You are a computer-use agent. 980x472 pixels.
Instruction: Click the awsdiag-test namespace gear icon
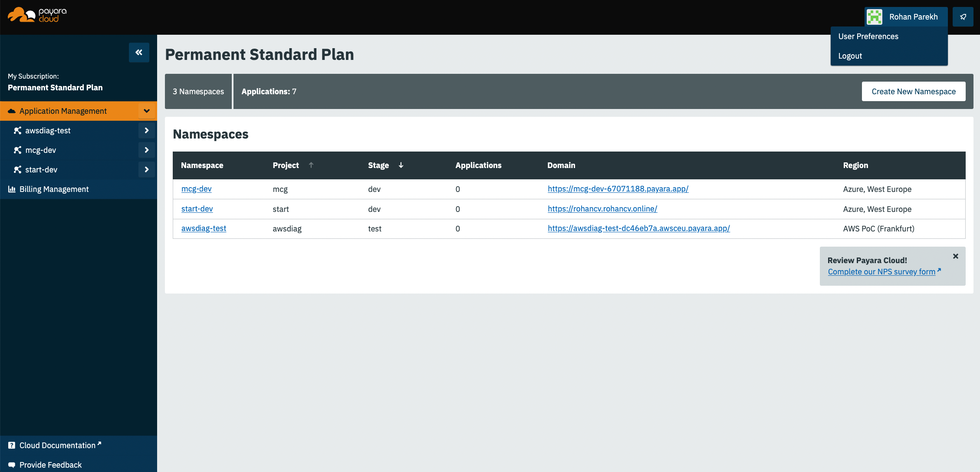click(146, 130)
